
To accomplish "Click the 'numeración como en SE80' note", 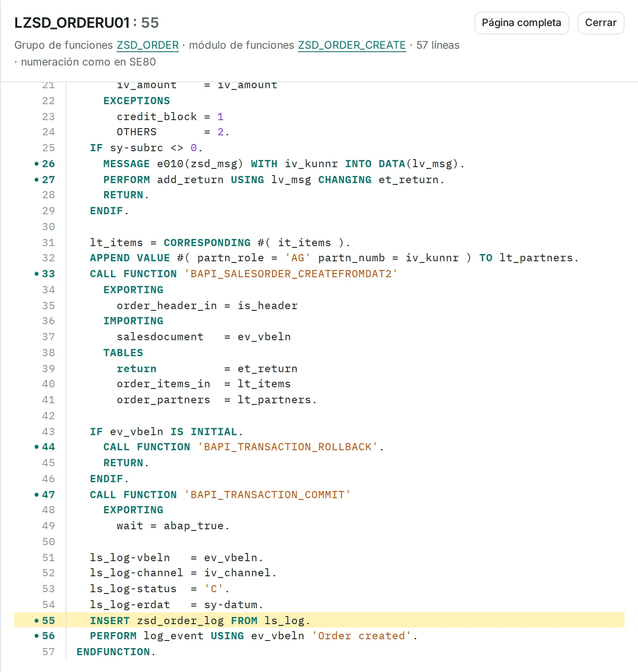I will 88,62.
